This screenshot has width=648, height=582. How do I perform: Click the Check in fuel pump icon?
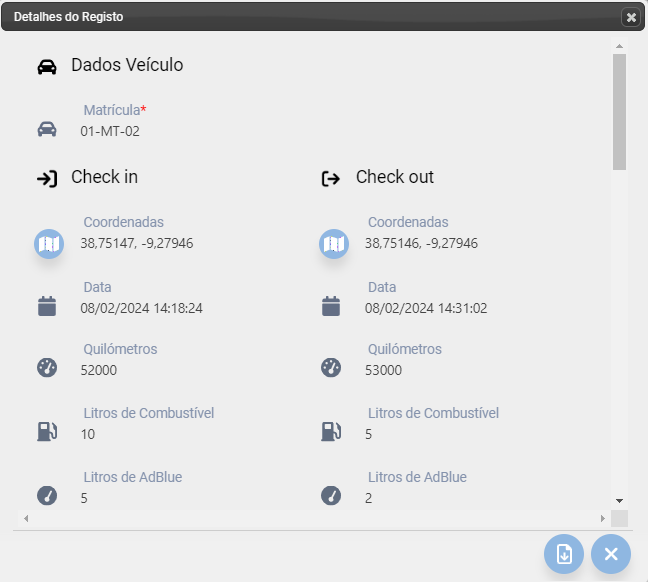(x=47, y=431)
